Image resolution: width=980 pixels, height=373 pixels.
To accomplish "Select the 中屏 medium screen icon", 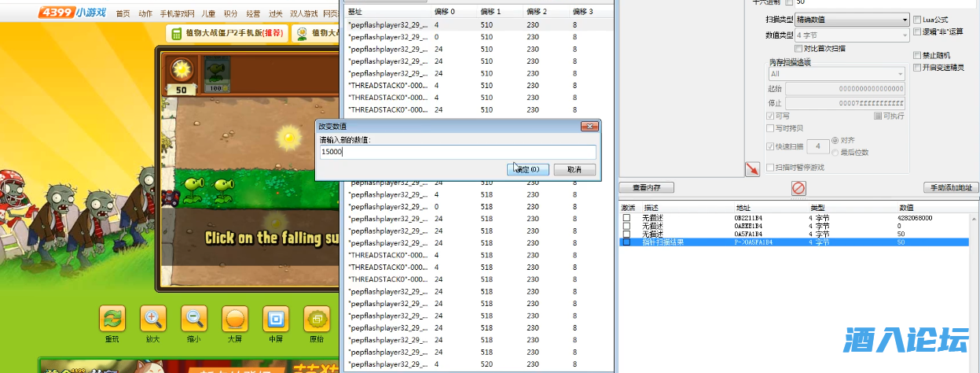I will (276, 319).
